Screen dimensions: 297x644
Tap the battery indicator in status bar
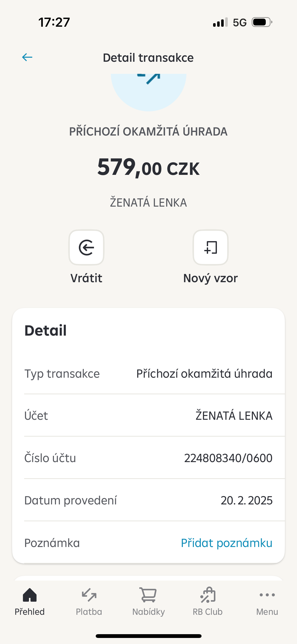click(262, 22)
